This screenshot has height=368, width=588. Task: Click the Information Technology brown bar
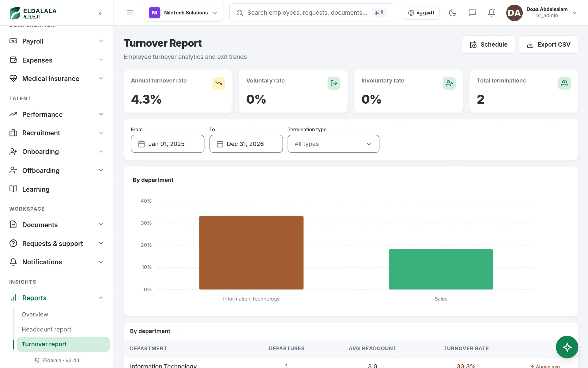(x=251, y=253)
